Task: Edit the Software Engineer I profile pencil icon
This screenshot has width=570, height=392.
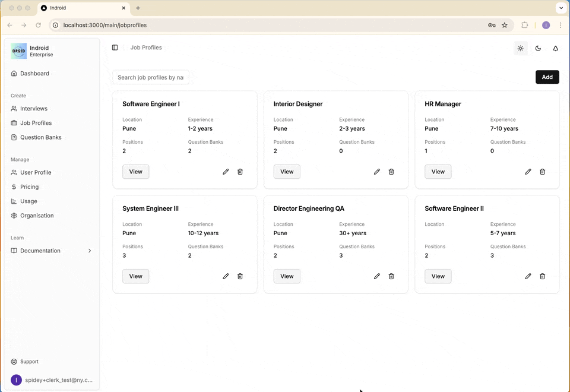Action: click(226, 172)
